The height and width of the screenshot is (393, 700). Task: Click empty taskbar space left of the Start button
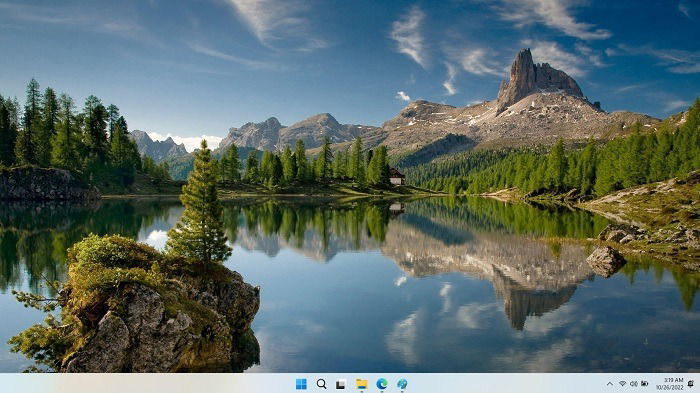[147, 383]
